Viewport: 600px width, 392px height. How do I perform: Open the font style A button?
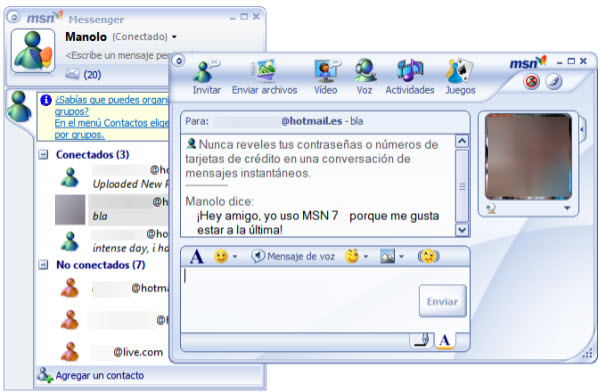coord(197,256)
